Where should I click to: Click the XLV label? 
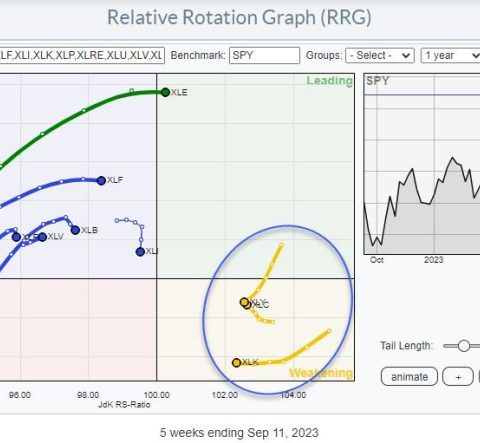click(x=56, y=236)
